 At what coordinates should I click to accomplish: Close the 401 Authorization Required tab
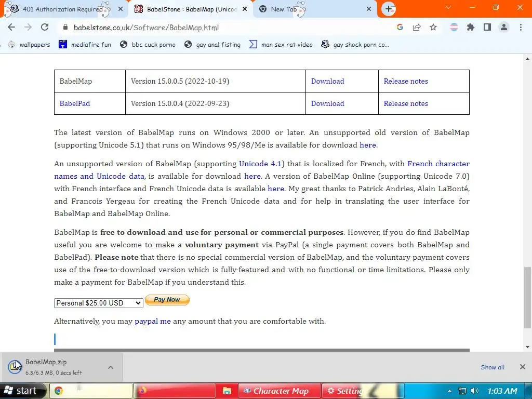(121, 9)
